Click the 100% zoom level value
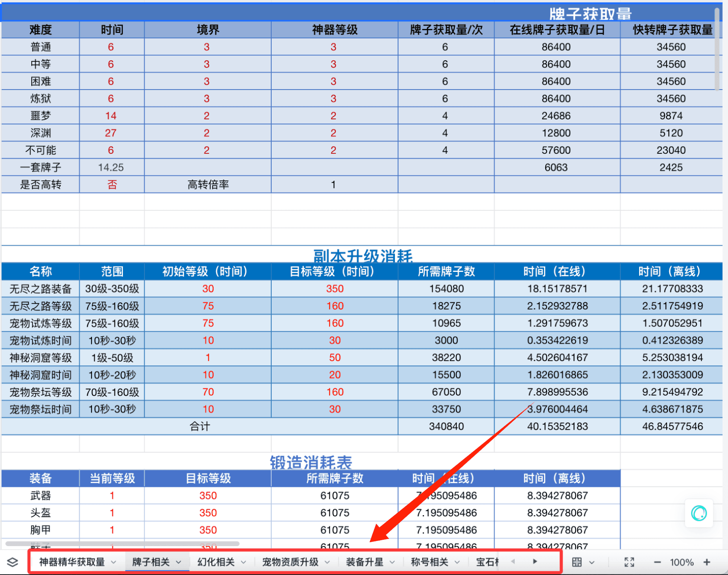 point(681,562)
